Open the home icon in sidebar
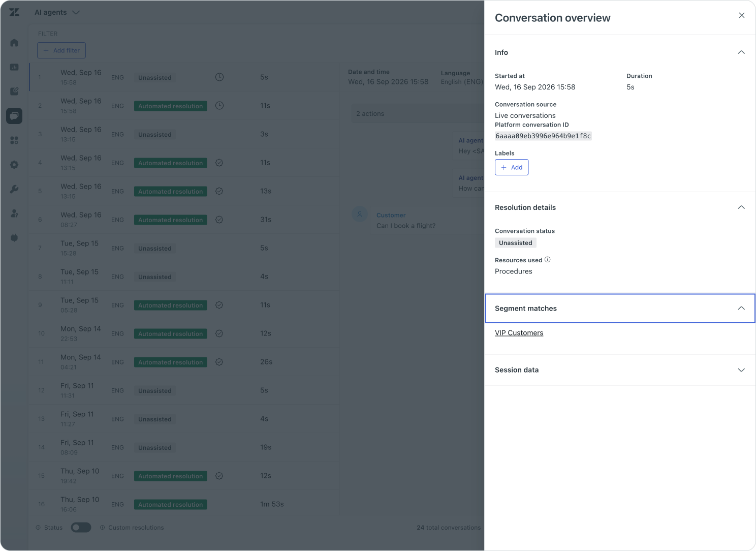Image resolution: width=756 pixels, height=551 pixels. pyautogui.click(x=14, y=43)
